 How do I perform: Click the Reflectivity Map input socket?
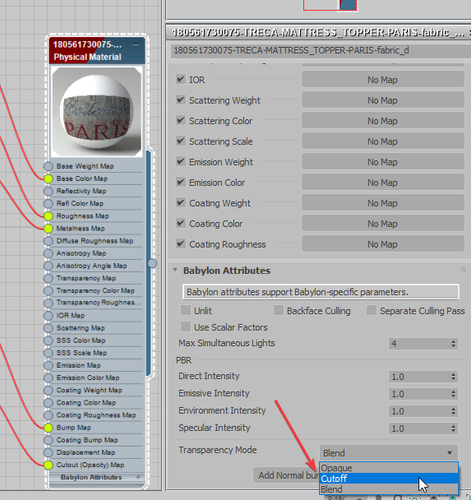(48, 191)
